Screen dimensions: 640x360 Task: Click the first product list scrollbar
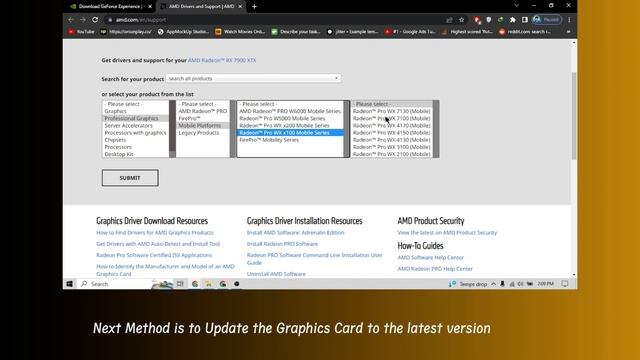(172, 129)
